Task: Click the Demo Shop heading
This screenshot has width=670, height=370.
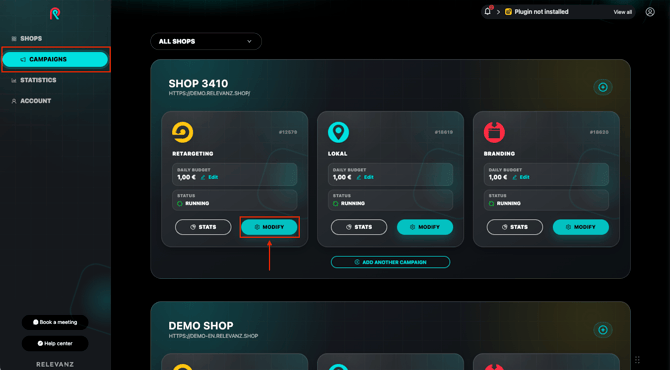Action: point(201,326)
